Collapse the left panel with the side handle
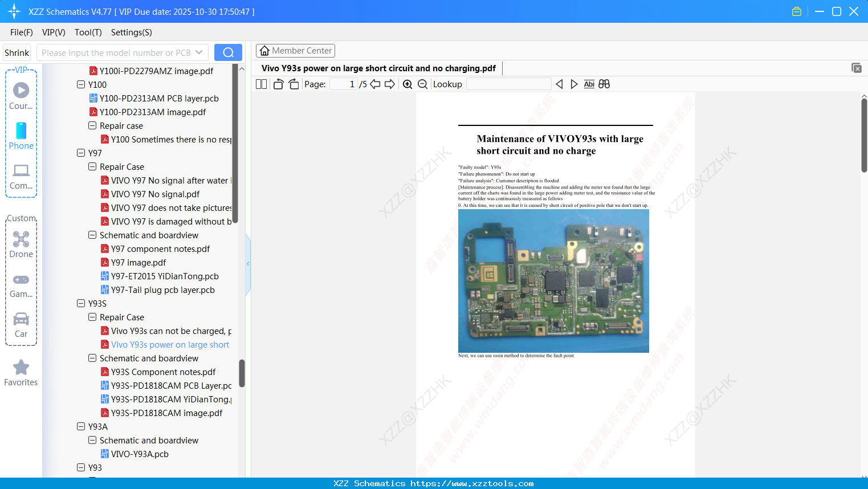868x489 pixels. (248, 264)
